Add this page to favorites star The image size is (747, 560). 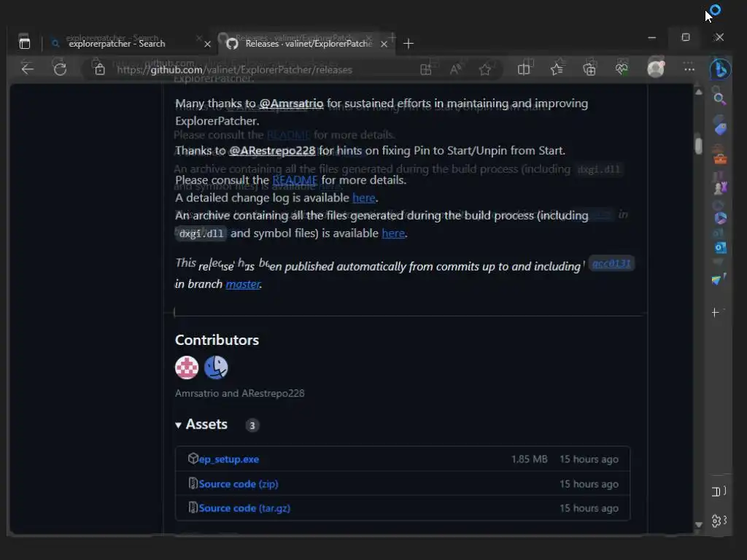point(485,69)
